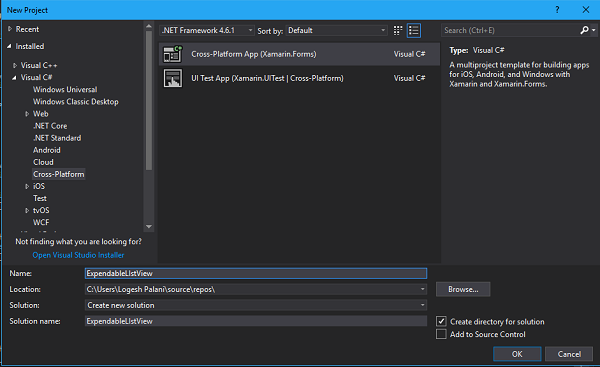The height and width of the screenshot is (367, 600).
Task: Enable Add to Source Control
Action: pyautogui.click(x=441, y=334)
